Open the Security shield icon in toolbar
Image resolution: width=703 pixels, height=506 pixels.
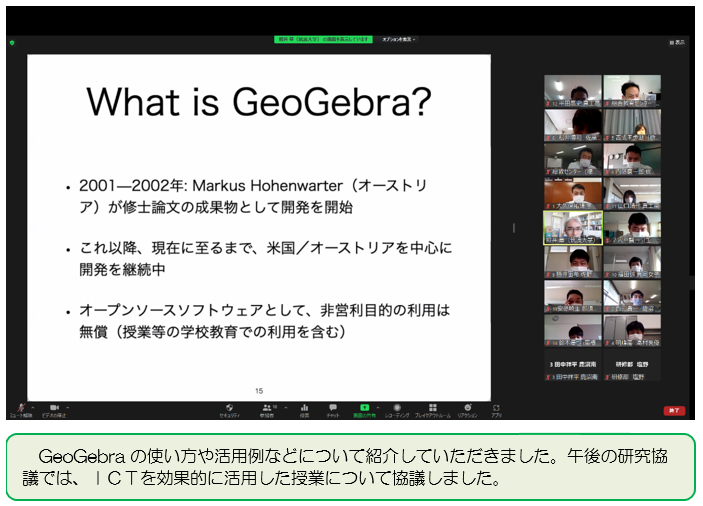tap(230, 407)
